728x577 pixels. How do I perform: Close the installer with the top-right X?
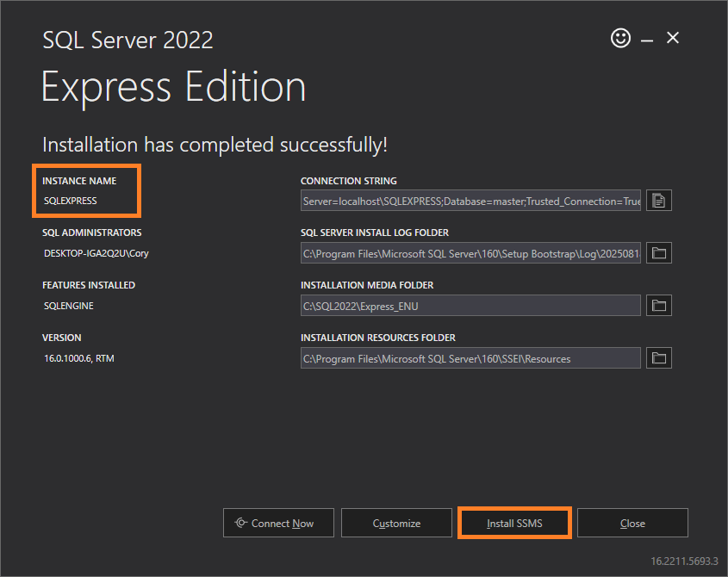pyautogui.click(x=674, y=38)
